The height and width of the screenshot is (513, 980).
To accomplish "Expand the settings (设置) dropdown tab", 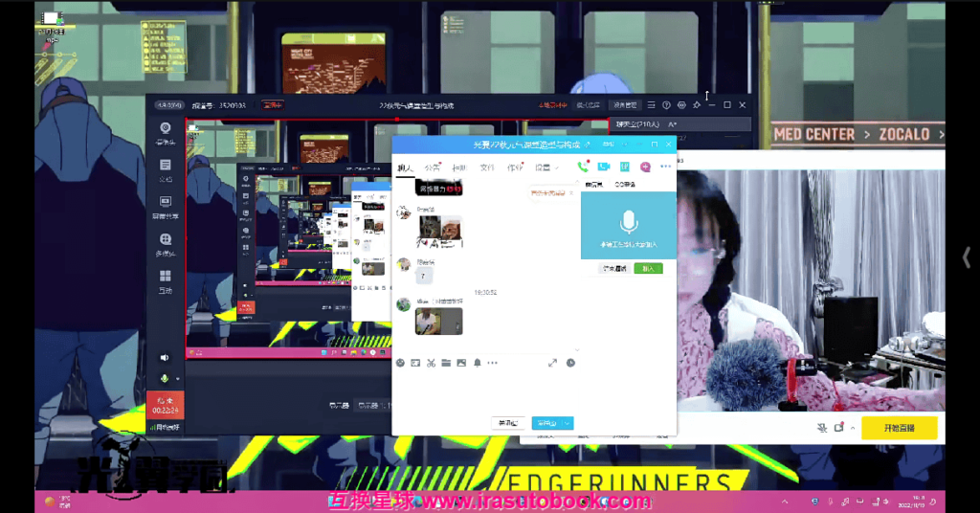I will click(x=546, y=167).
